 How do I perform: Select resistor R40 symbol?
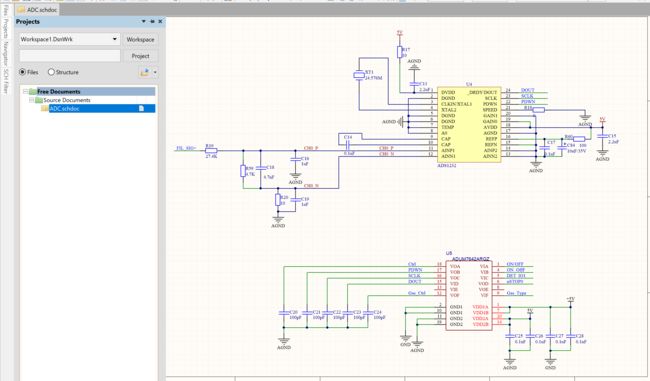point(579,139)
